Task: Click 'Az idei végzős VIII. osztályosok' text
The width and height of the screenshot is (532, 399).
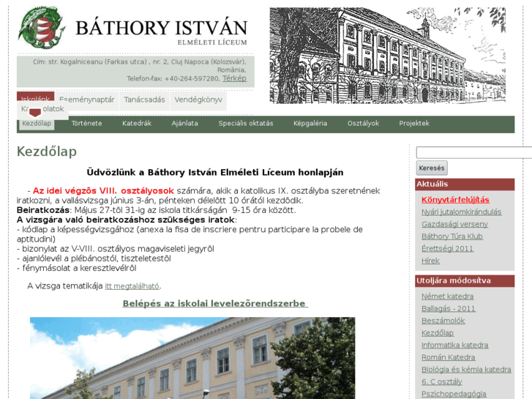Action: (103, 191)
